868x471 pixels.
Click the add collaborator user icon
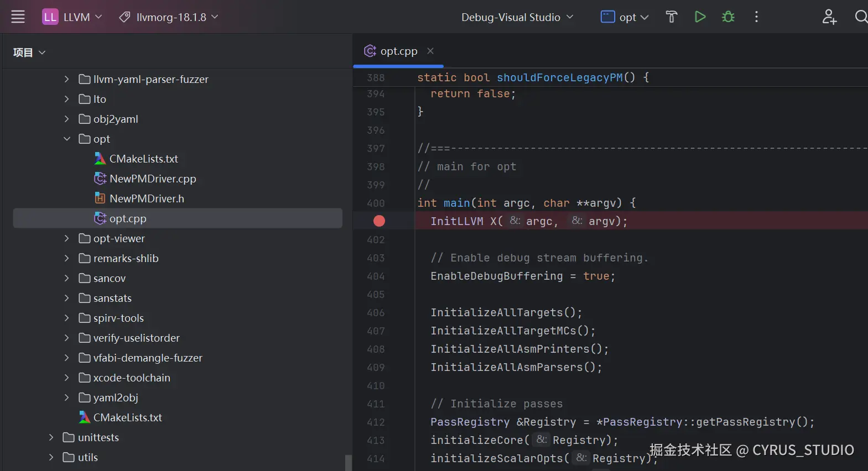[x=829, y=17]
